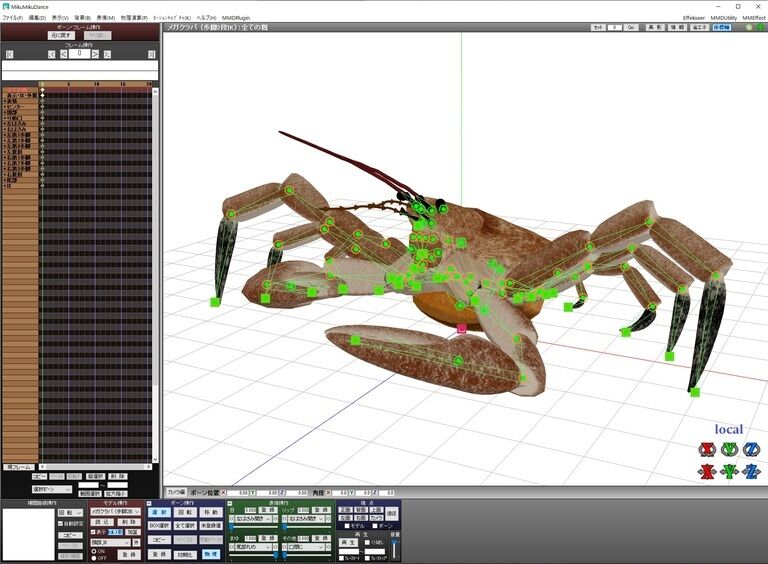Screen dimensions: 768x564
Task: Toggle the ボーン view-follow checkbox
Action: (x=375, y=526)
